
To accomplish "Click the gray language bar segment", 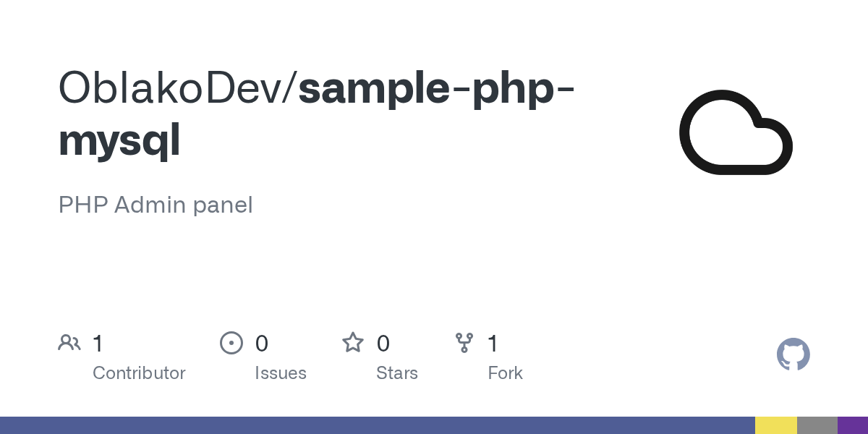I will point(817,425).
